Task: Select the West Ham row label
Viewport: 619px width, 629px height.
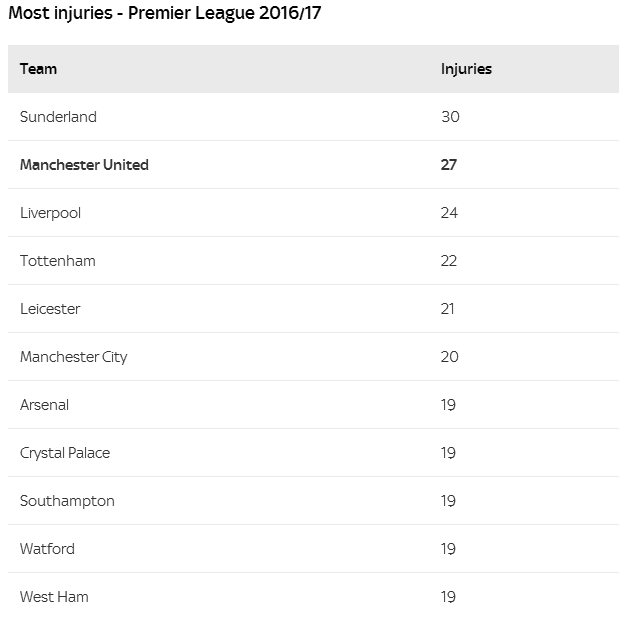Action: 54,597
